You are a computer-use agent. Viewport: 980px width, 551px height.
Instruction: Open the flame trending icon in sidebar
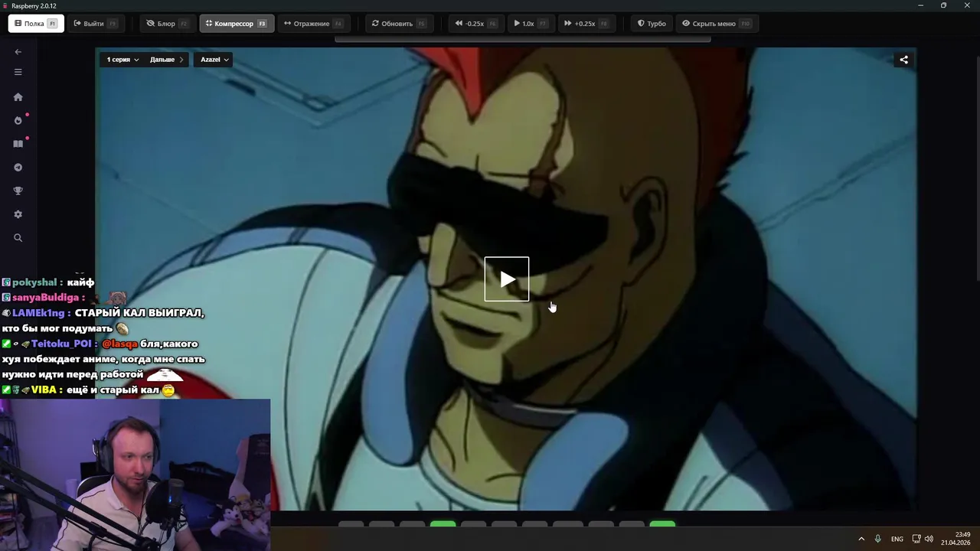coord(18,120)
